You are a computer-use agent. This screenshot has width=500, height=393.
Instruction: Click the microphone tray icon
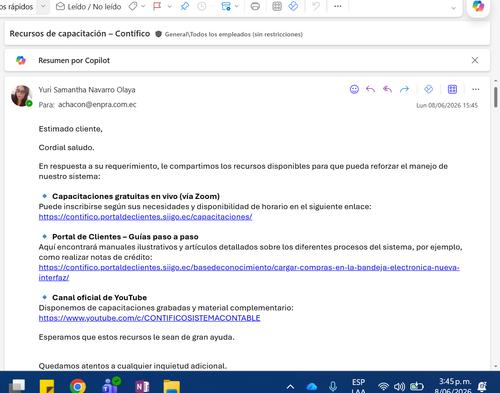point(333,387)
